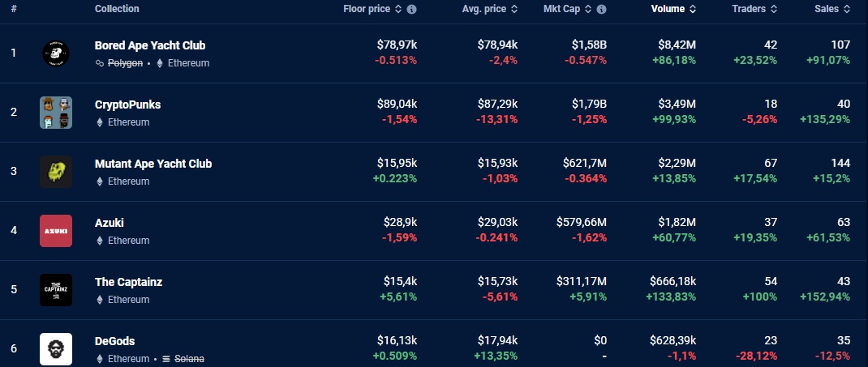Click the Polygon chain icon for Bored Ape

[x=100, y=63]
